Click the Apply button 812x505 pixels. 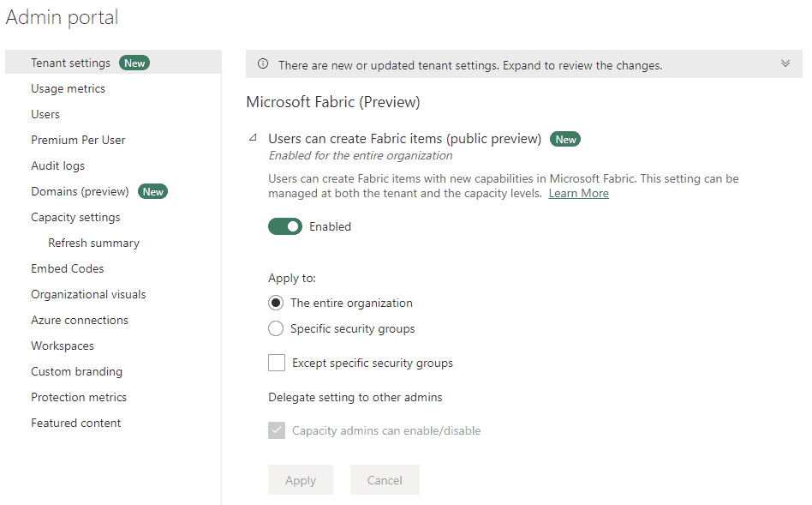point(301,480)
